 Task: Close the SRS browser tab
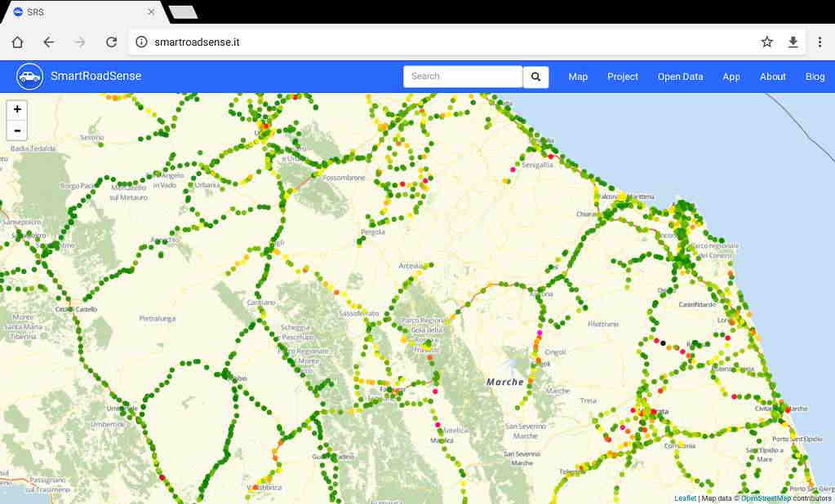[x=151, y=11]
